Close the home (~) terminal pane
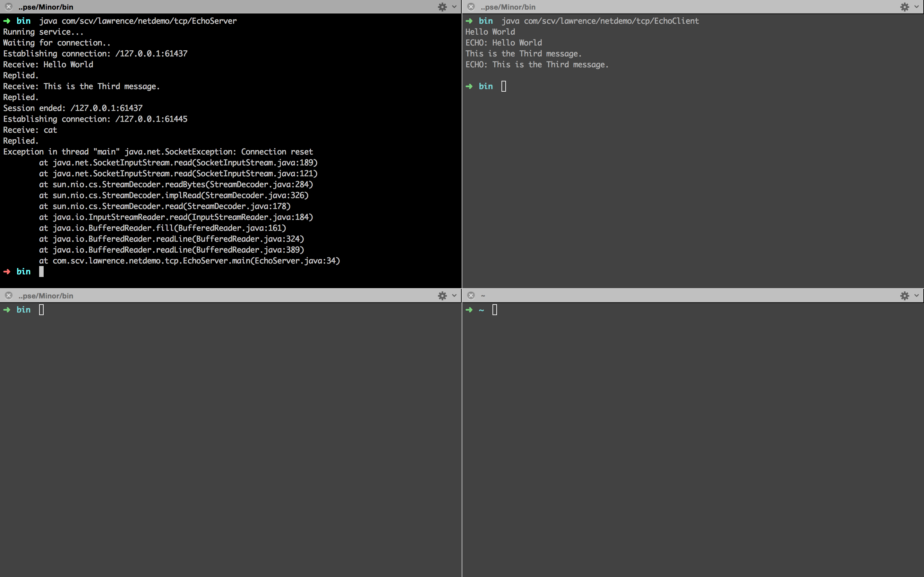The height and width of the screenshot is (577, 924). coord(471,296)
